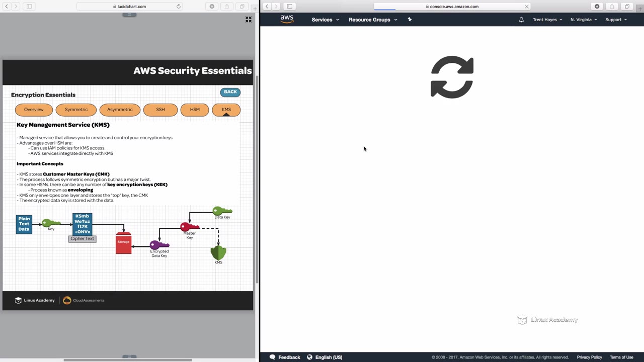644x362 pixels.
Task: Open the N. Virginia region selector
Action: click(x=584, y=20)
